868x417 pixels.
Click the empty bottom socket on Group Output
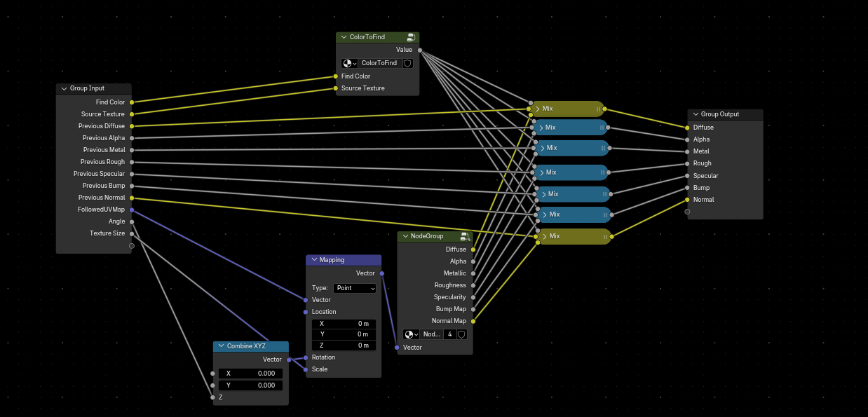(687, 211)
